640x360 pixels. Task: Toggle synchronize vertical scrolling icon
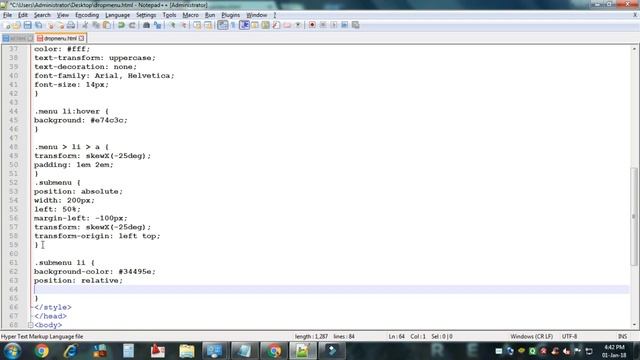[197, 25]
